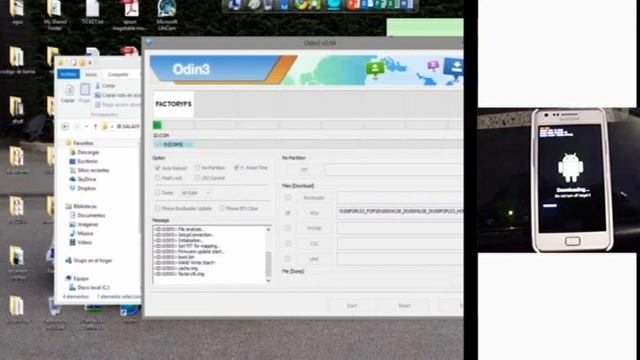Toggle the PDA file checkbox
640x360 pixels.
288,213
